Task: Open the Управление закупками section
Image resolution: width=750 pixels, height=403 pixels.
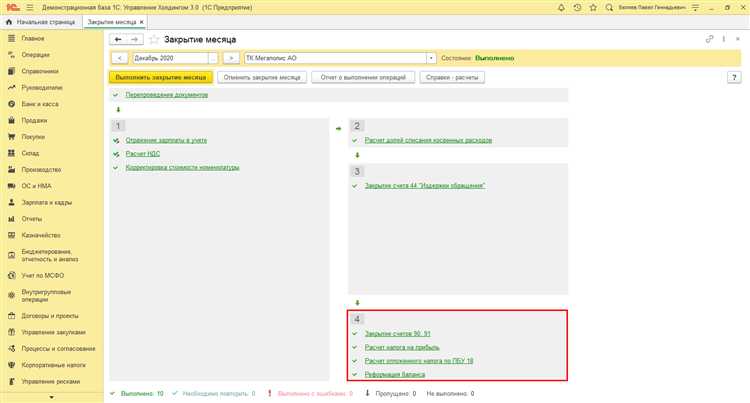Action: pos(53,332)
